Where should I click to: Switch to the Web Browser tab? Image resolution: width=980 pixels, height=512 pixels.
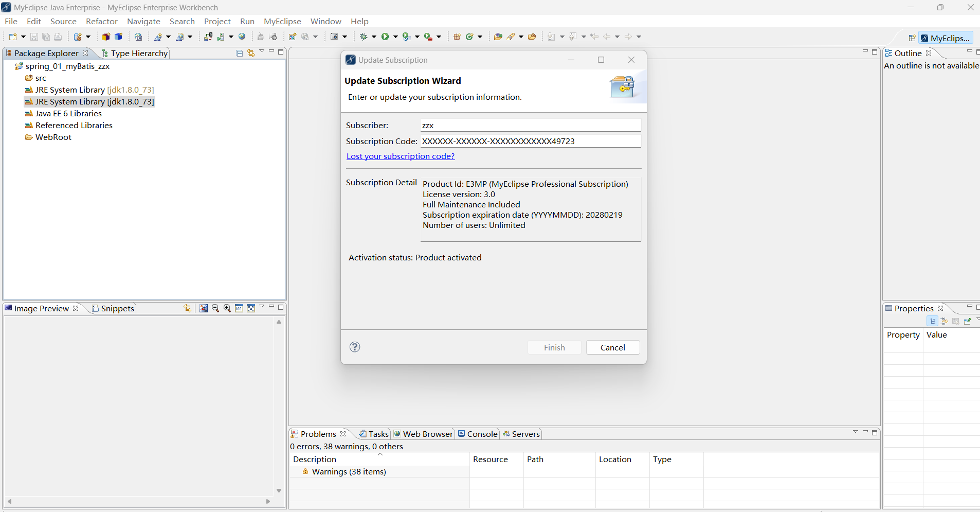423,434
